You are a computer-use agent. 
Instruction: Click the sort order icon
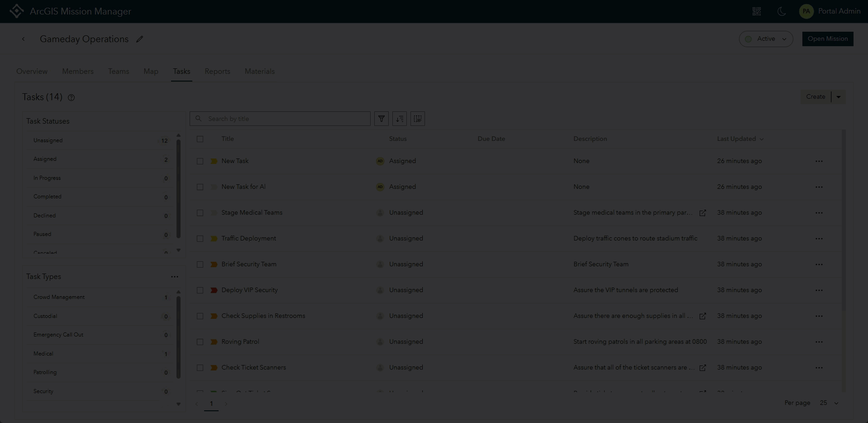[x=399, y=119]
